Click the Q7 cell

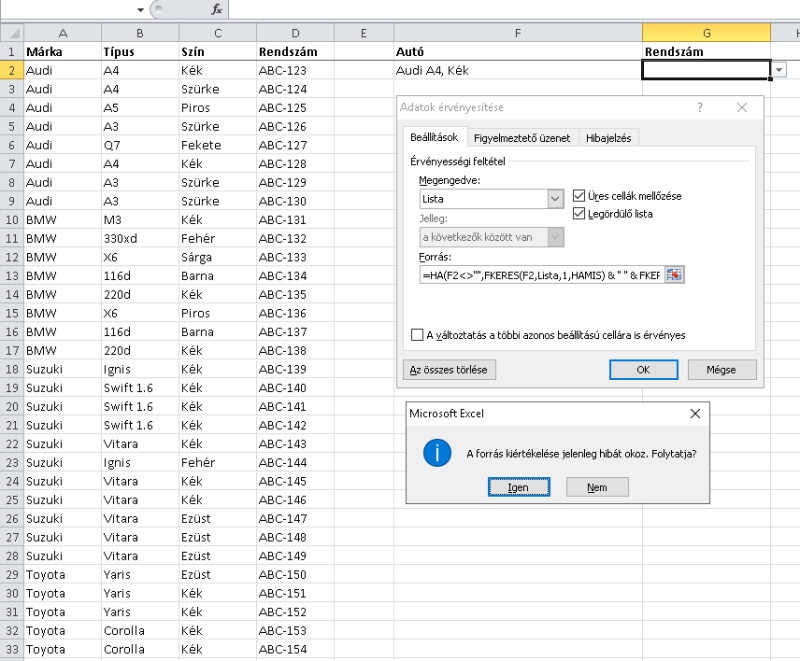tap(140, 145)
